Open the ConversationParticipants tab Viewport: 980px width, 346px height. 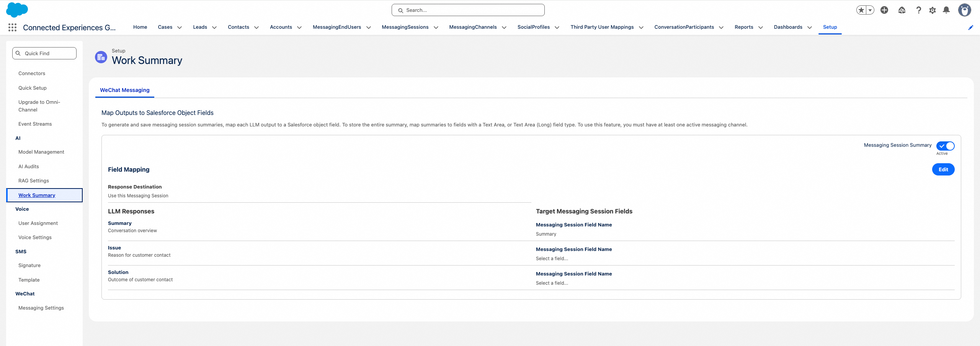[684, 27]
